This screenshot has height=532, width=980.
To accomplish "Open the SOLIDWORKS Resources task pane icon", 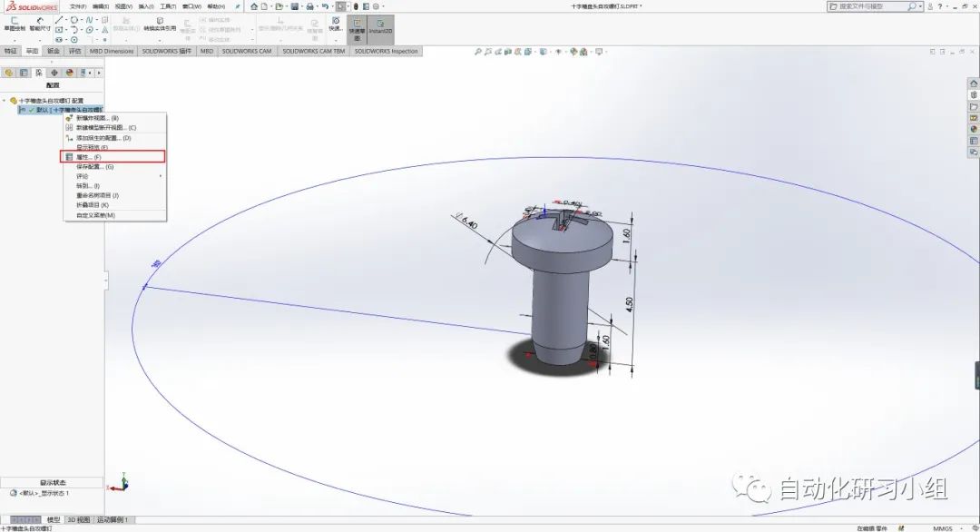I will (x=973, y=84).
